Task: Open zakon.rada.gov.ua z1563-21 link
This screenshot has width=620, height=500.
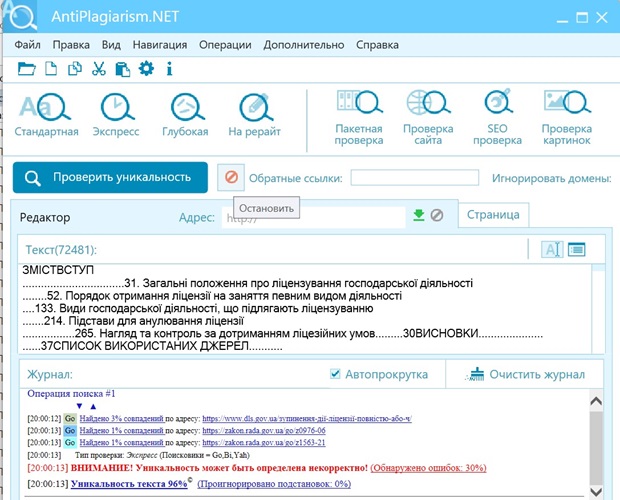Action: (x=264, y=443)
